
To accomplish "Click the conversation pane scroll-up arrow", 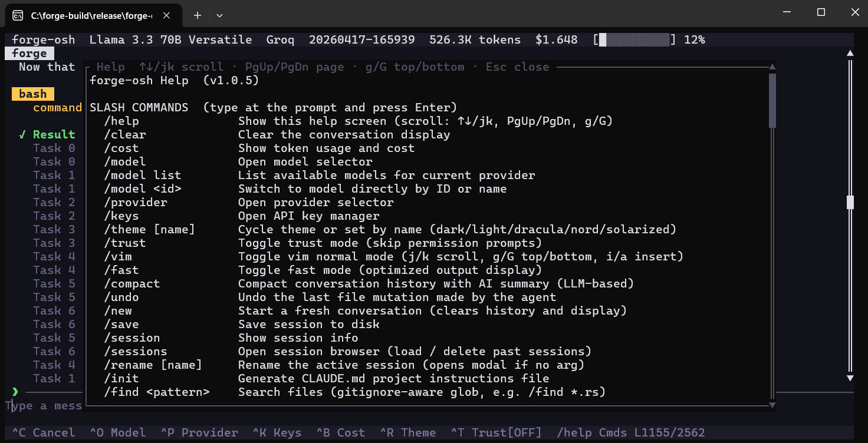I will [x=850, y=54].
